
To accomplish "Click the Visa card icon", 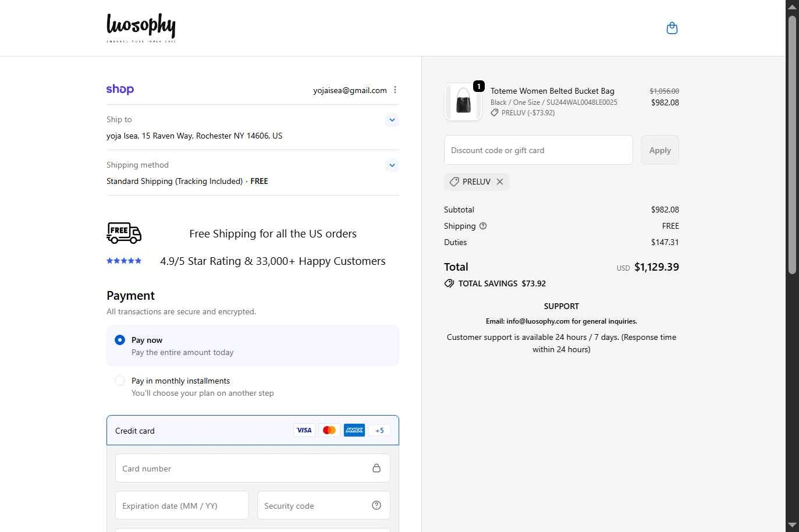I will pyautogui.click(x=304, y=430).
